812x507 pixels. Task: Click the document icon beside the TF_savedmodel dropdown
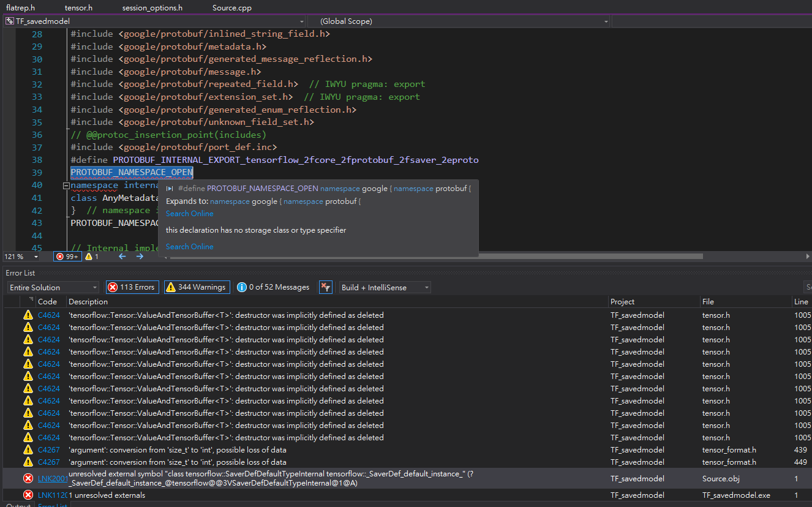point(9,20)
